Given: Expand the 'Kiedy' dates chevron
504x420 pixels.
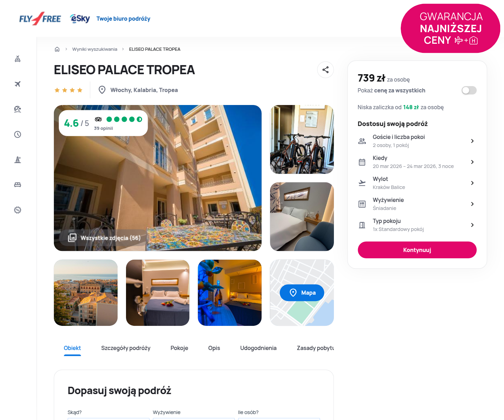Looking at the screenshot, I should (472, 162).
